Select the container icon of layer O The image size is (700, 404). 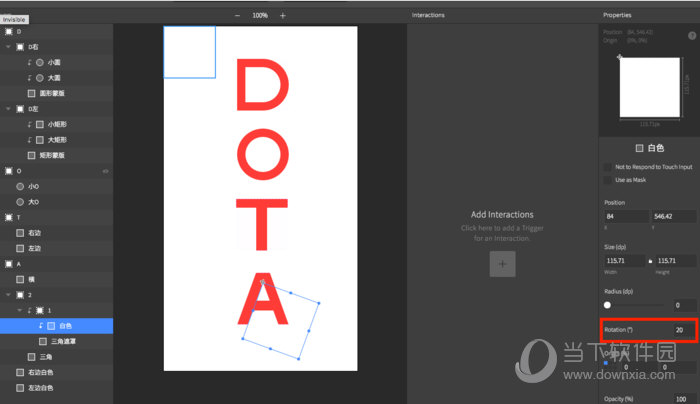(9, 171)
